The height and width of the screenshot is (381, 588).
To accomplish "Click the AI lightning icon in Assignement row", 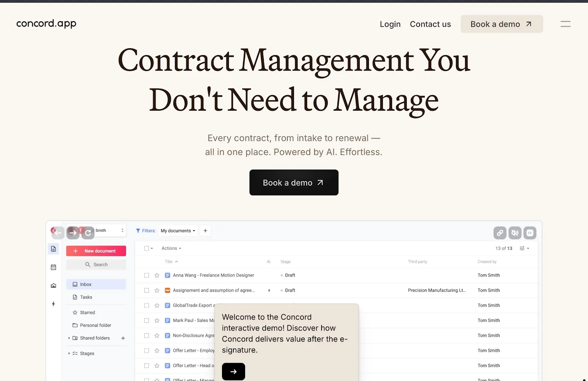I will (269, 290).
